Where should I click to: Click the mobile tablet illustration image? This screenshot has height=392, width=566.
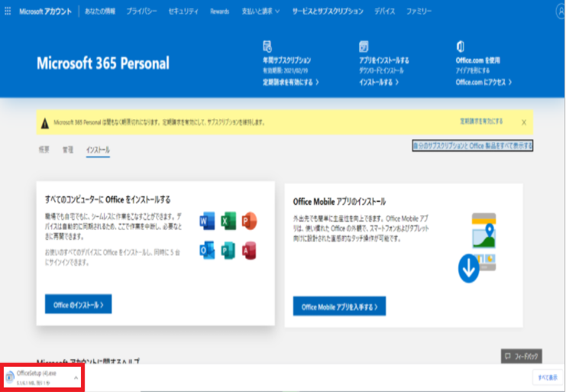click(484, 241)
